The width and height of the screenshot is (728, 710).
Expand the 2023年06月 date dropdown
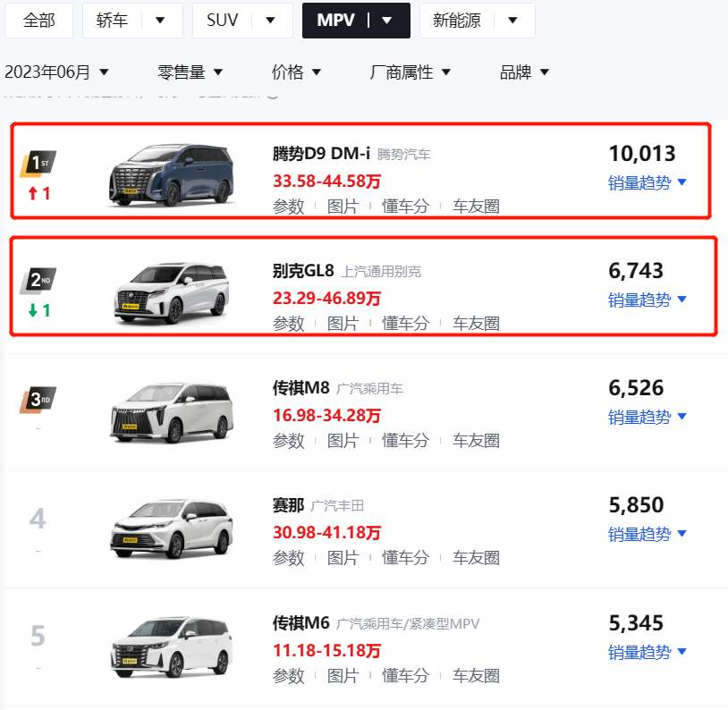56,72
